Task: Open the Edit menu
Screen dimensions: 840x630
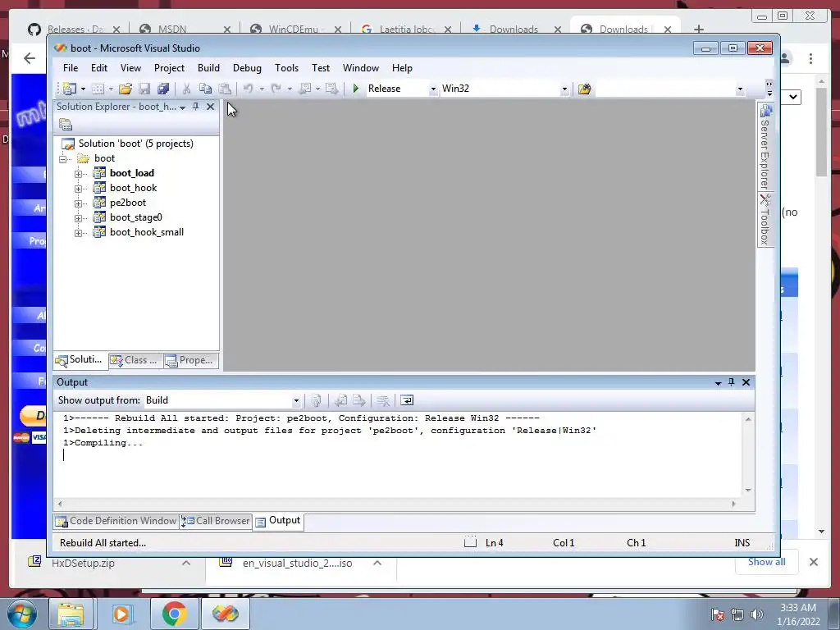Action: point(99,68)
